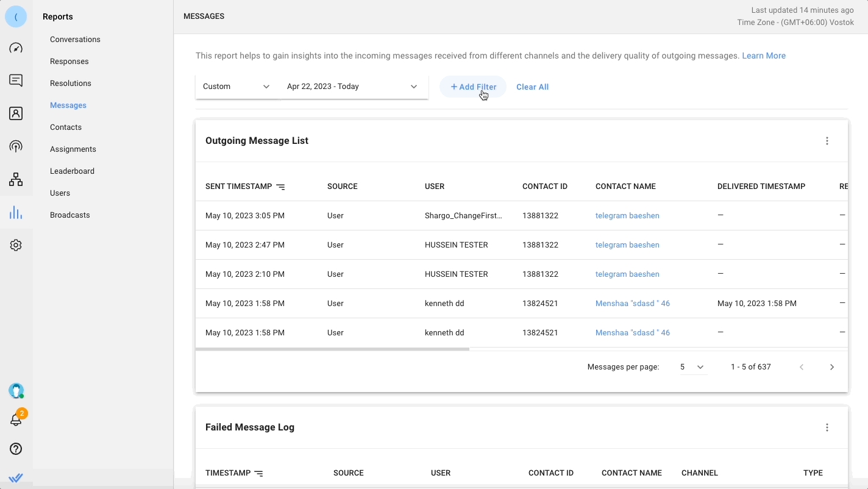Open the Settings gear icon in sidebar
This screenshot has width=868, height=489.
(x=16, y=245)
